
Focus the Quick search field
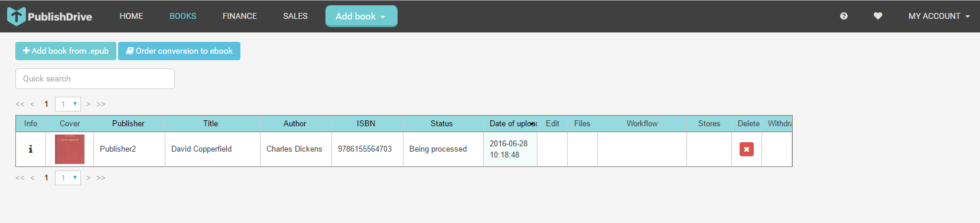(x=95, y=78)
